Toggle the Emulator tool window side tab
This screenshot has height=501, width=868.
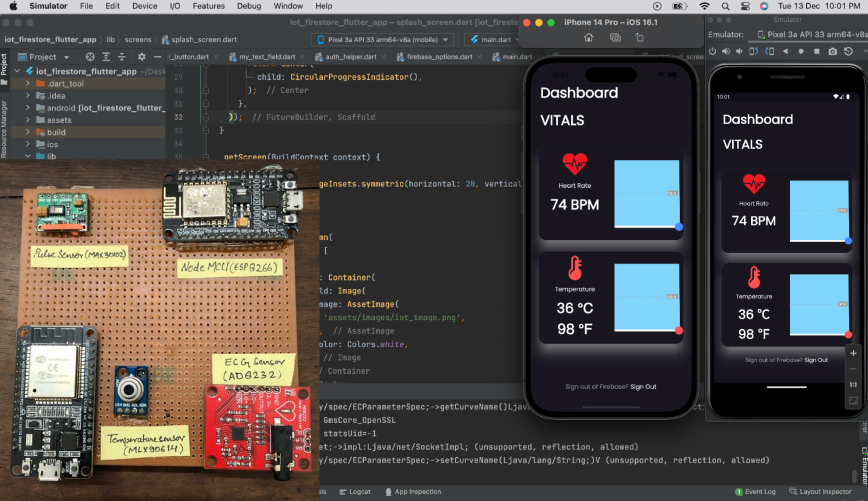pyautogui.click(x=864, y=464)
